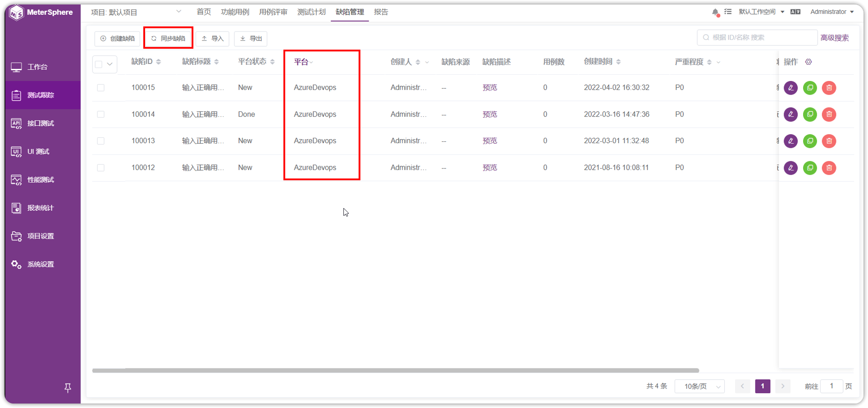This screenshot has width=868, height=408.
Task: Check the row for defect 100013
Action: coord(101,141)
